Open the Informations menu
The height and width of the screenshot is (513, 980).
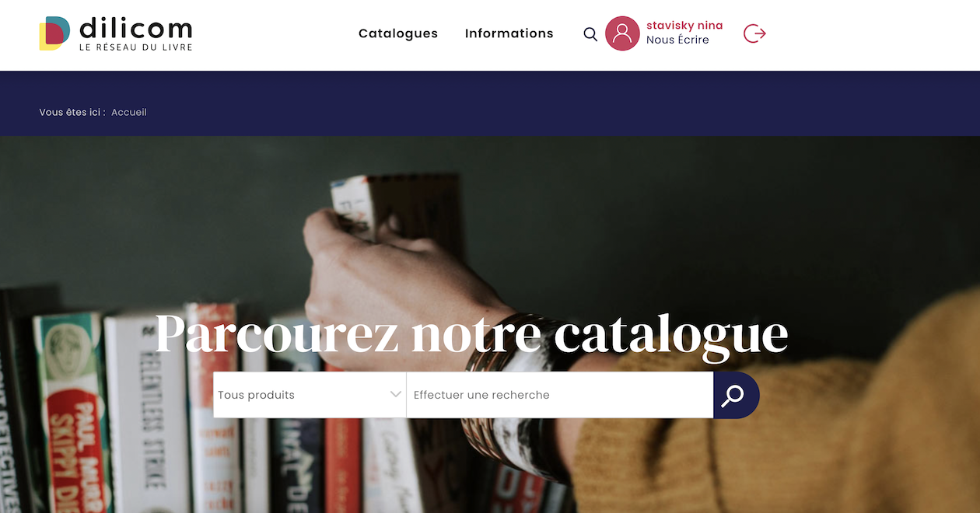coord(509,33)
